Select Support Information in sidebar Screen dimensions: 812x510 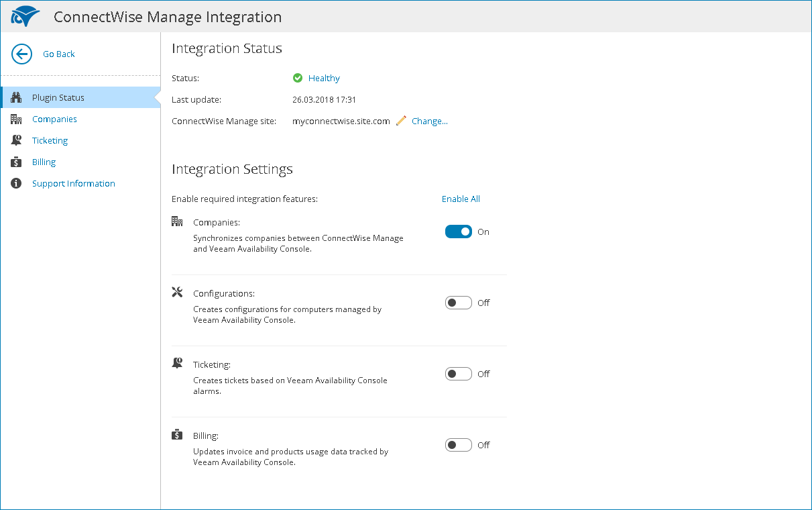73,183
